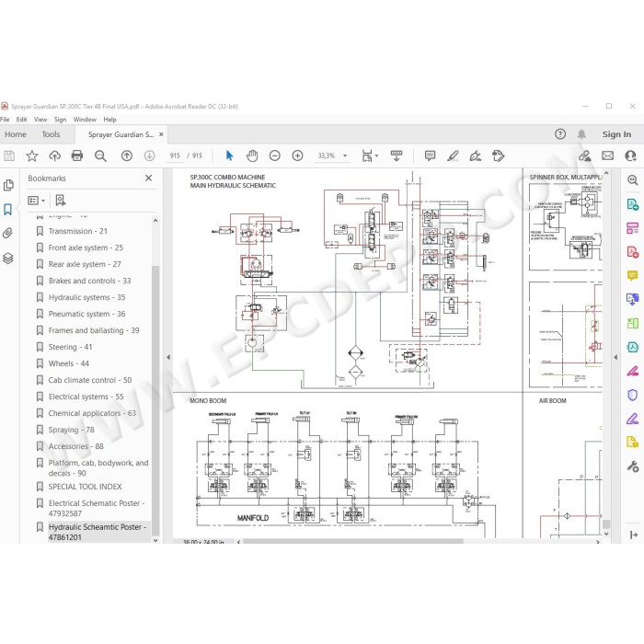Open the File menu
Screen dimensions: 644x644
point(5,120)
